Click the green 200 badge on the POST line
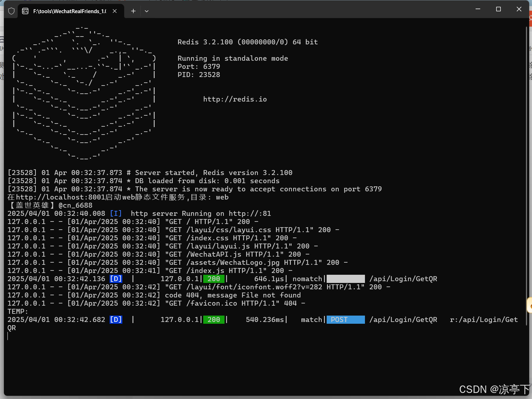The image size is (532, 399). [x=214, y=319]
